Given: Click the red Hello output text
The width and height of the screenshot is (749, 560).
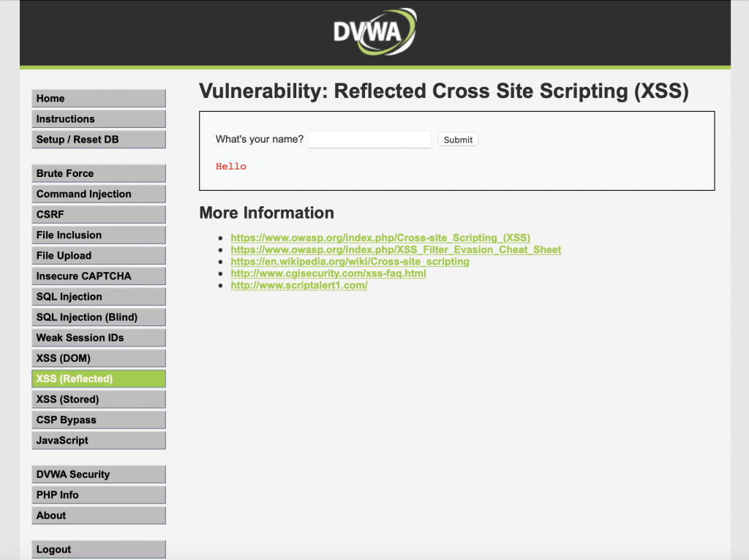Looking at the screenshot, I should pyautogui.click(x=230, y=166).
